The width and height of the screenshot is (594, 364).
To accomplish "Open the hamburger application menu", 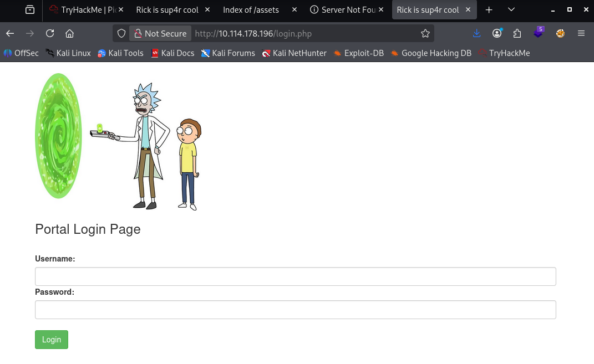I will [x=581, y=33].
